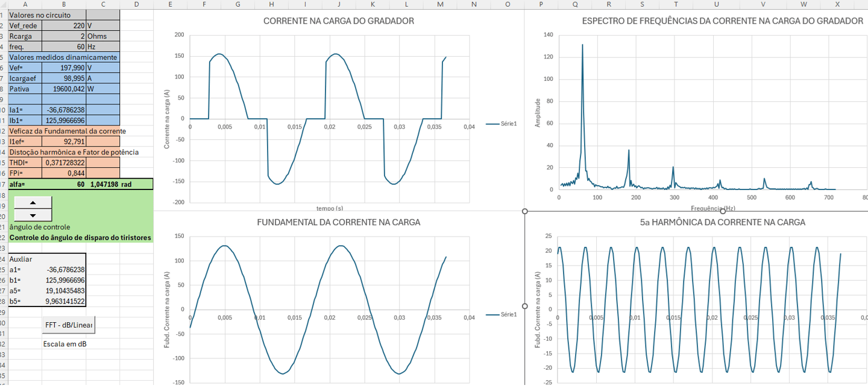This screenshot has height=391, width=868.
Task: Select freq. value cell showing 60
Action: tap(64, 46)
